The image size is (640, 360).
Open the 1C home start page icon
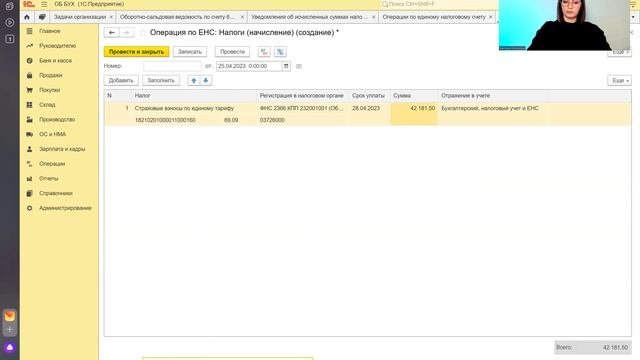pos(27,17)
